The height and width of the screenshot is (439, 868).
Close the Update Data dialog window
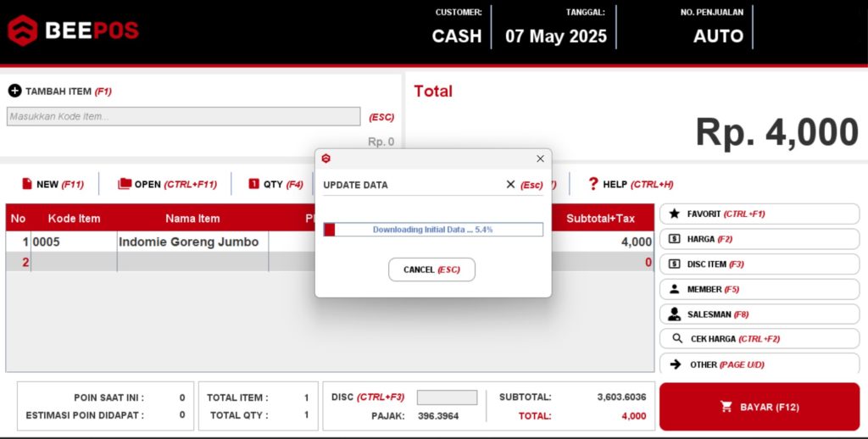pyautogui.click(x=540, y=158)
